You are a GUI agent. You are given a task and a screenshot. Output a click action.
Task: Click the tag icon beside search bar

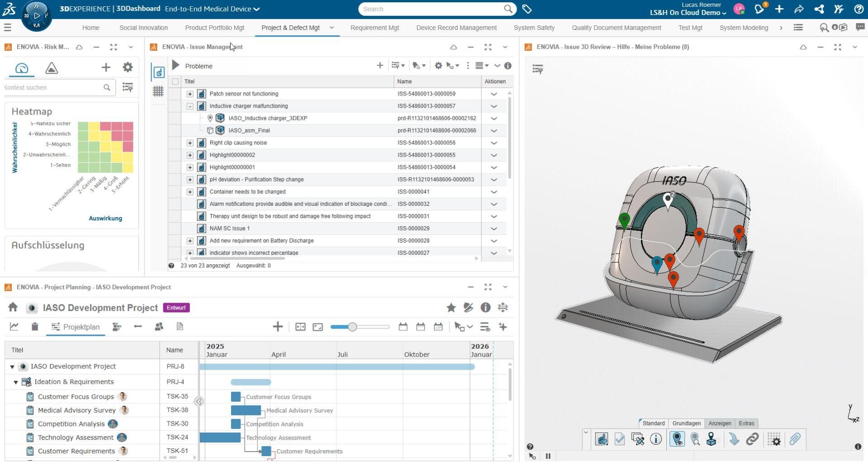[x=527, y=9]
